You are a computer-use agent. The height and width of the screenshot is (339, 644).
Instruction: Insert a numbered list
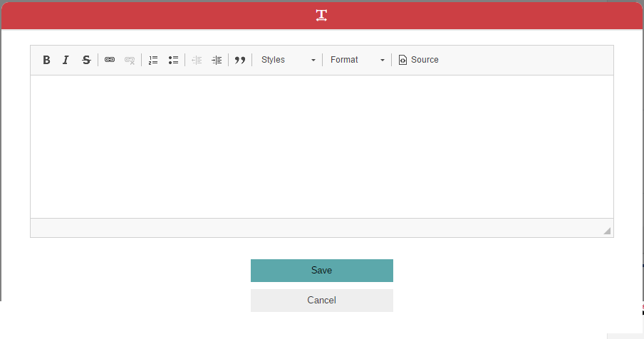tap(153, 60)
